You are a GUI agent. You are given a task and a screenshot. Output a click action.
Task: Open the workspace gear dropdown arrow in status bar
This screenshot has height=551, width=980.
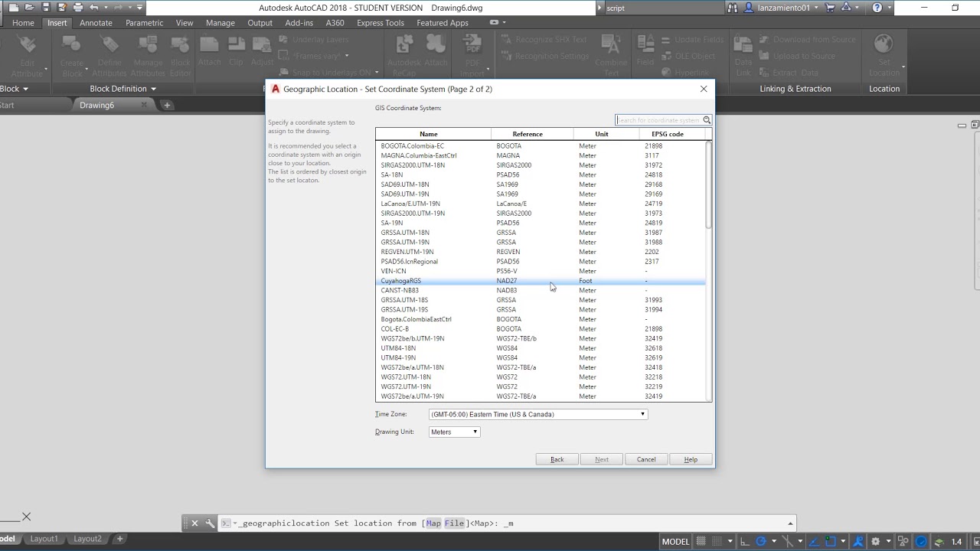[x=887, y=542]
